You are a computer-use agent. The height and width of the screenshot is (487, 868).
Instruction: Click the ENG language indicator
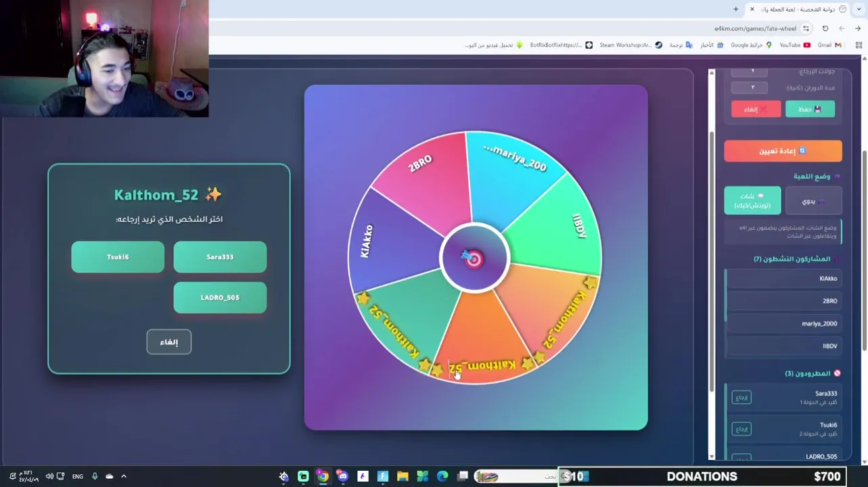point(78,476)
